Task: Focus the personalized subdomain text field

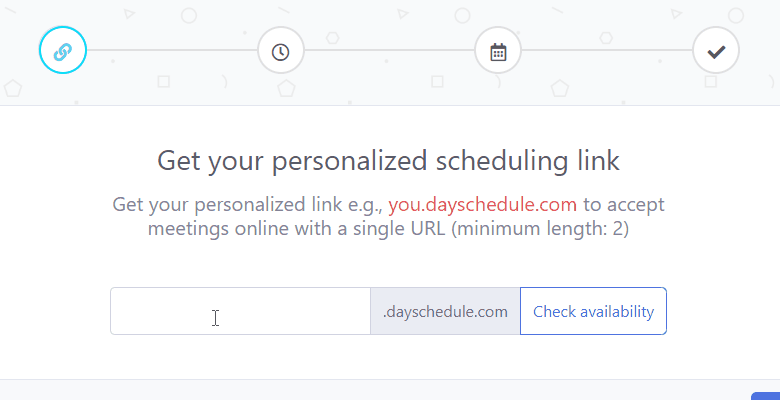Action: coord(240,311)
